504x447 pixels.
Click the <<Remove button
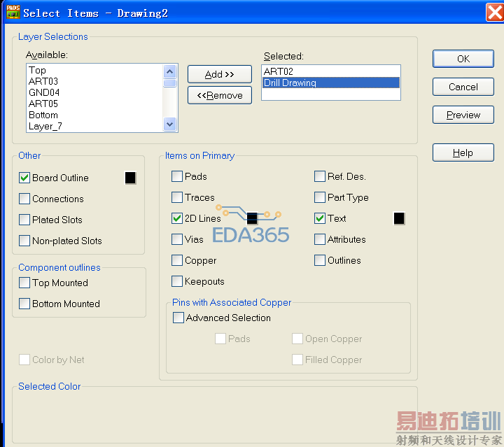[x=220, y=95]
